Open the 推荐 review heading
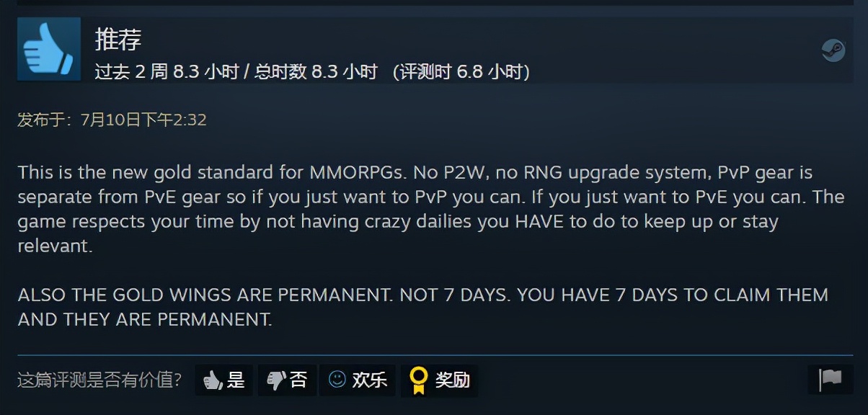This screenshot has width=868, height=415. click(118, 39)
